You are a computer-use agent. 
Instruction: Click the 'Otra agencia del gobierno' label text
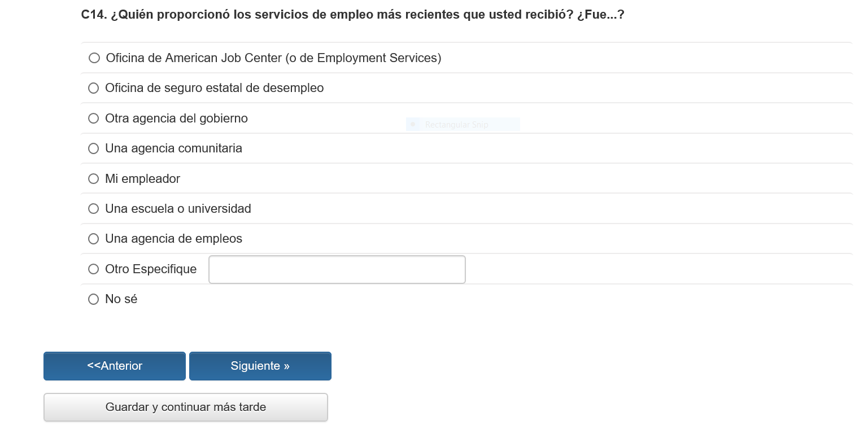(176, 119)
